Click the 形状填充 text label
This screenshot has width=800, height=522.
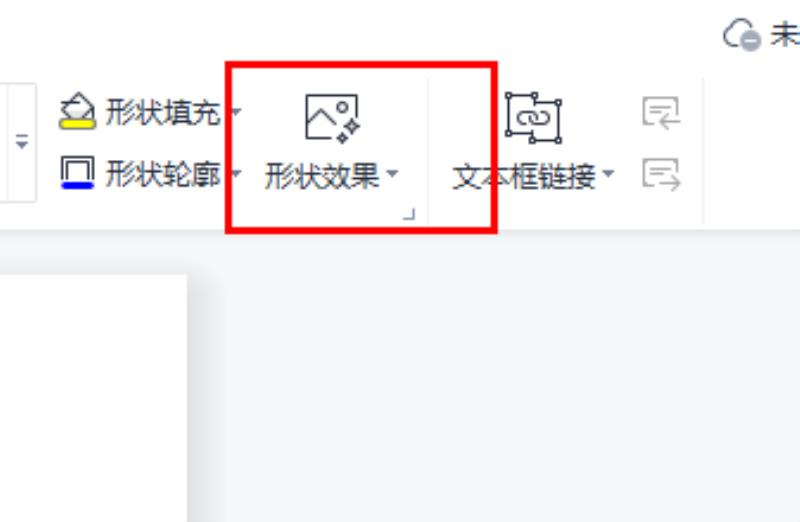(163, 112)
